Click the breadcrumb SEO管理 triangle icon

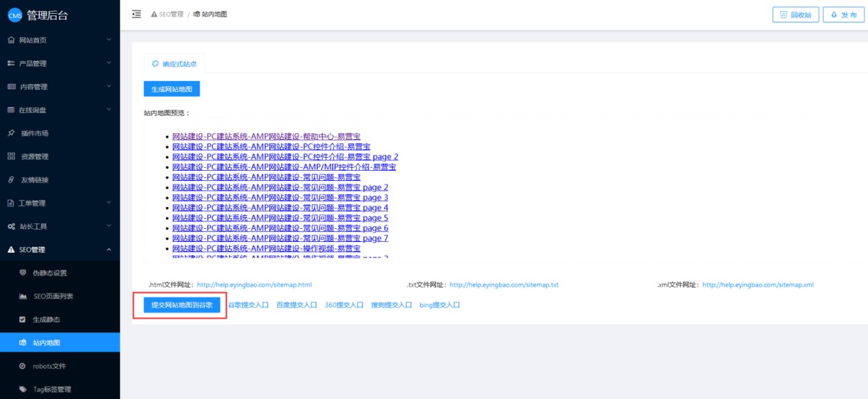pyautogui.click(x=154, y=14)
